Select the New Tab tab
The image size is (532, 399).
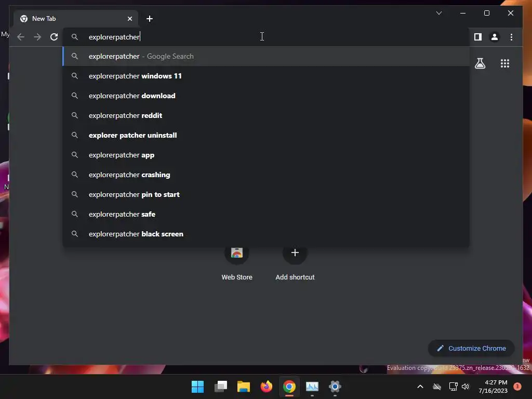coord(76,19)
